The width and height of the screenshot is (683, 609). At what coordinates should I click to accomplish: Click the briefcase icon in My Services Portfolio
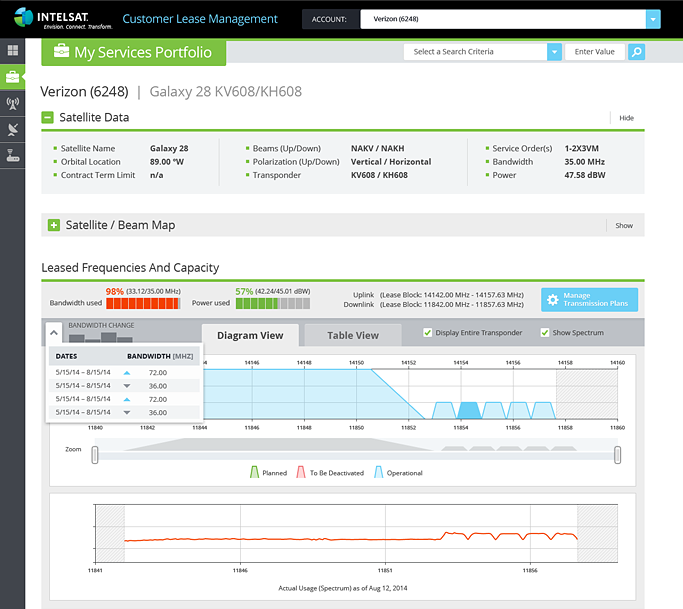click(61, 51)
